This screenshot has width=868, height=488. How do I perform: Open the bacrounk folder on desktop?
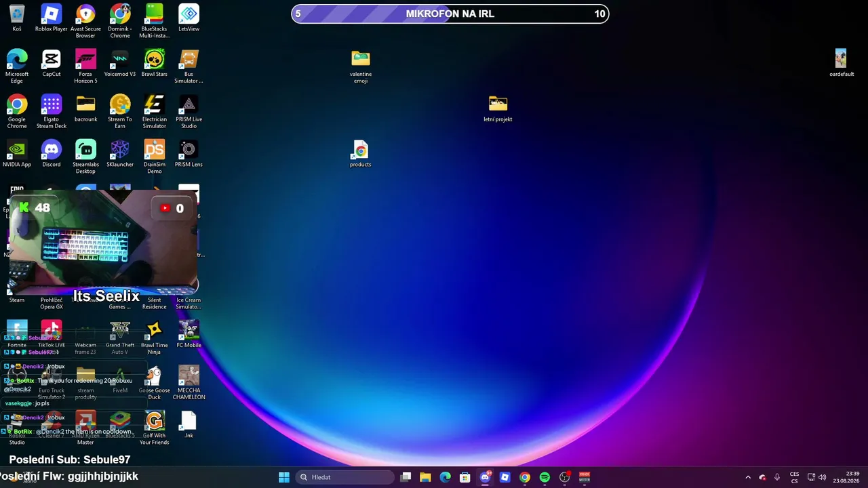85,108
